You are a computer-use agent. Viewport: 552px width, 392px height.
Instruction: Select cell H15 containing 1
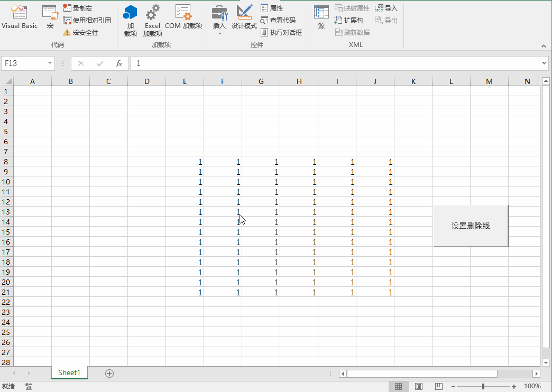click(299, 232)
